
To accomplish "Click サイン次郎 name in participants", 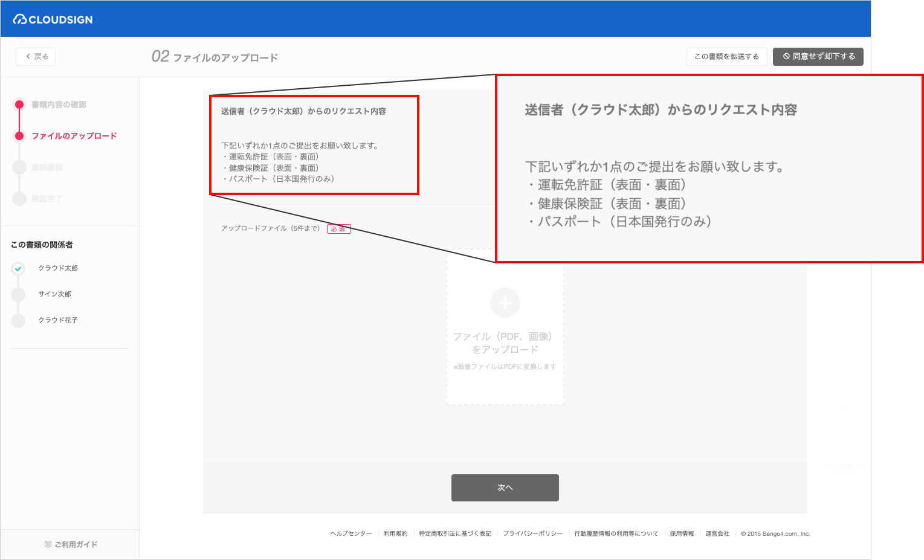I will pos(54,294).
